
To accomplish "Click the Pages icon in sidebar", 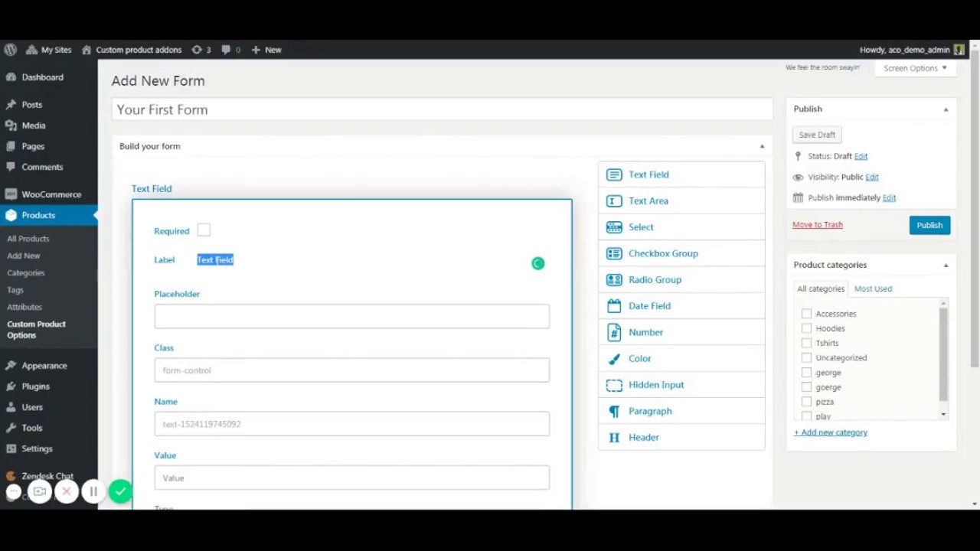I will coord(11,146).
